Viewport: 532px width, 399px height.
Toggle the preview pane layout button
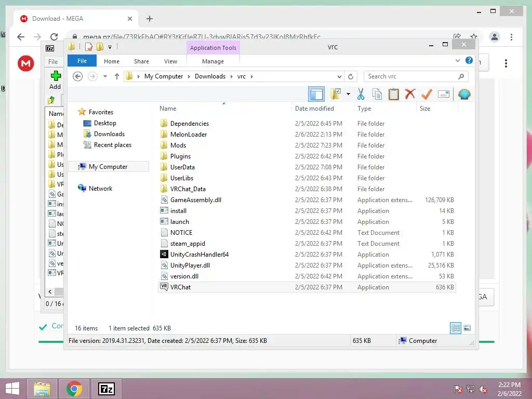click(x=316, y=94)
